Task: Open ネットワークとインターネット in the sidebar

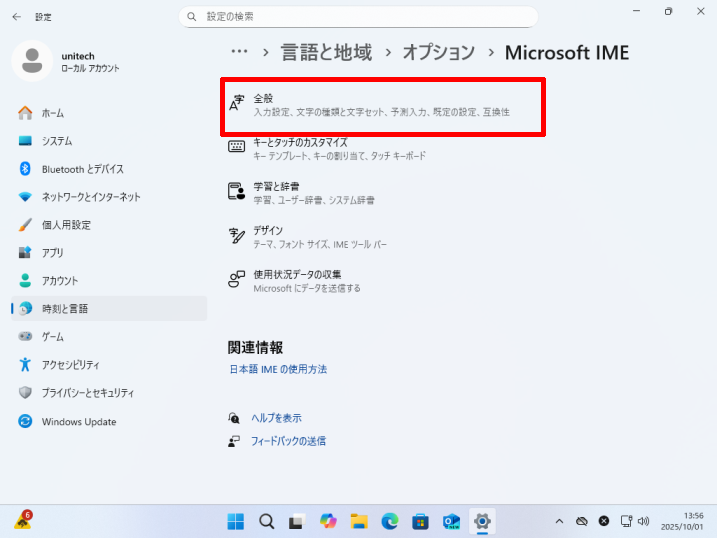Action: (x=91, y=197)
